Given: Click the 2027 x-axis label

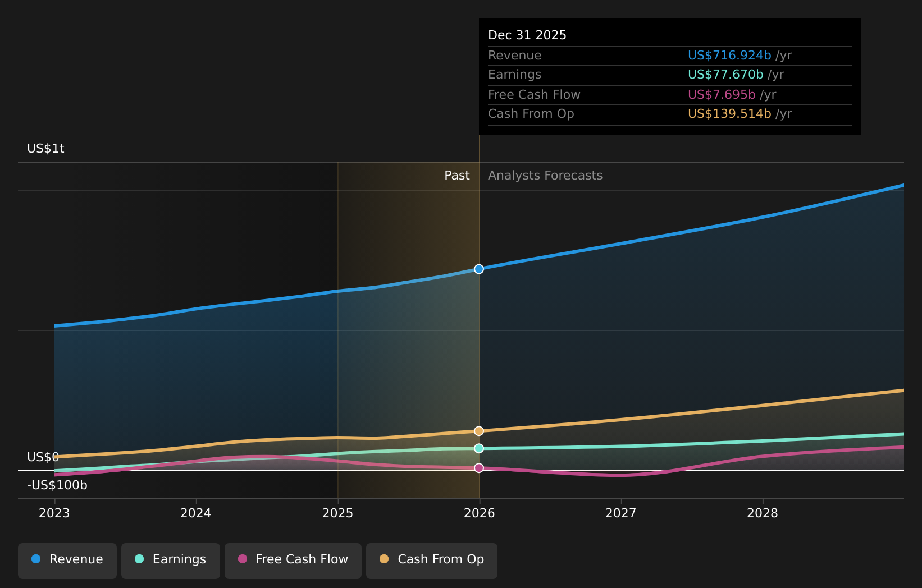Looking at the screenshot, I should 621,513.
